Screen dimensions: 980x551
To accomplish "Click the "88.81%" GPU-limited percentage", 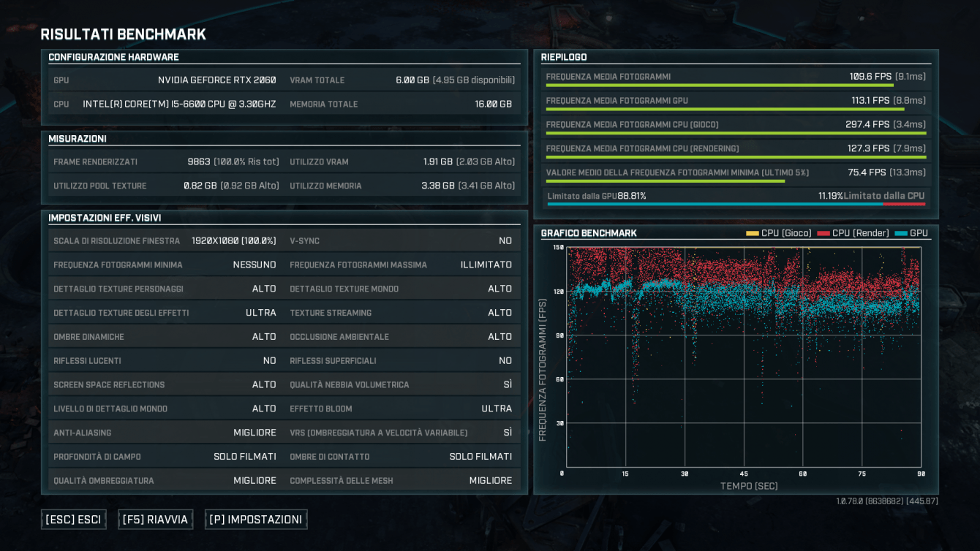I will click(x=632, y=197).
